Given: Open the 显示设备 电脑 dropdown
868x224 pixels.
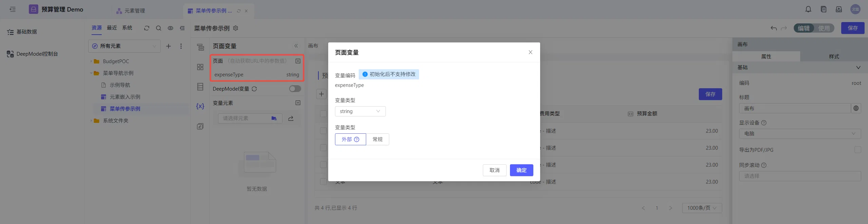Looking at the screenshot, I should point(800,134).
